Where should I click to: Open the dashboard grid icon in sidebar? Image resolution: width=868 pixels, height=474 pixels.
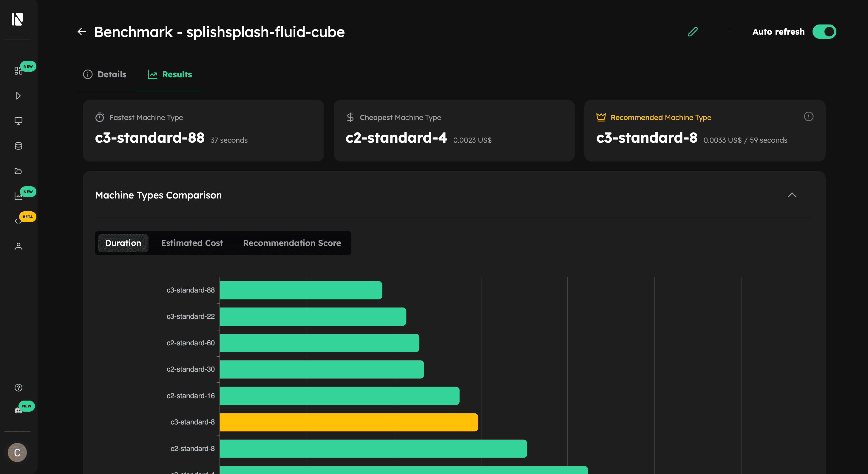[18, 70]
